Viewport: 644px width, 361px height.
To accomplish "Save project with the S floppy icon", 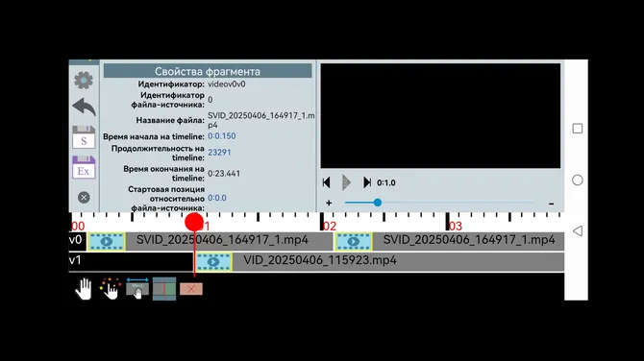I will pos(84,136).
